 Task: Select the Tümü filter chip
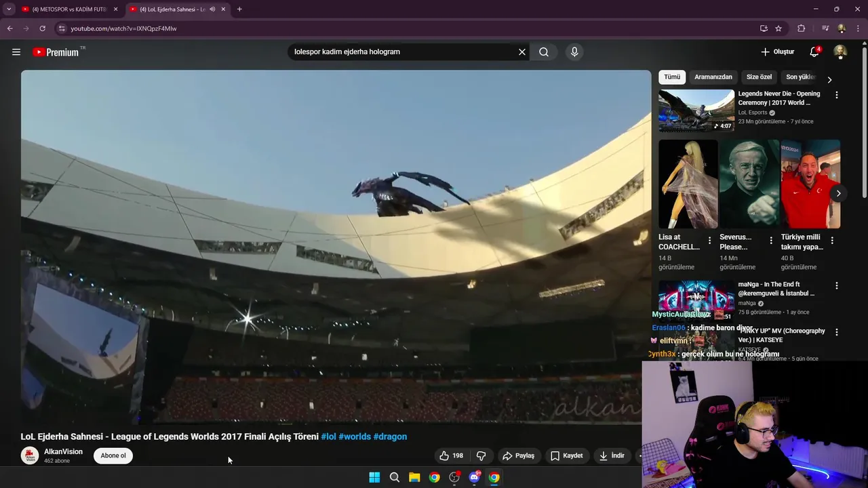click(x=672, y=77)
